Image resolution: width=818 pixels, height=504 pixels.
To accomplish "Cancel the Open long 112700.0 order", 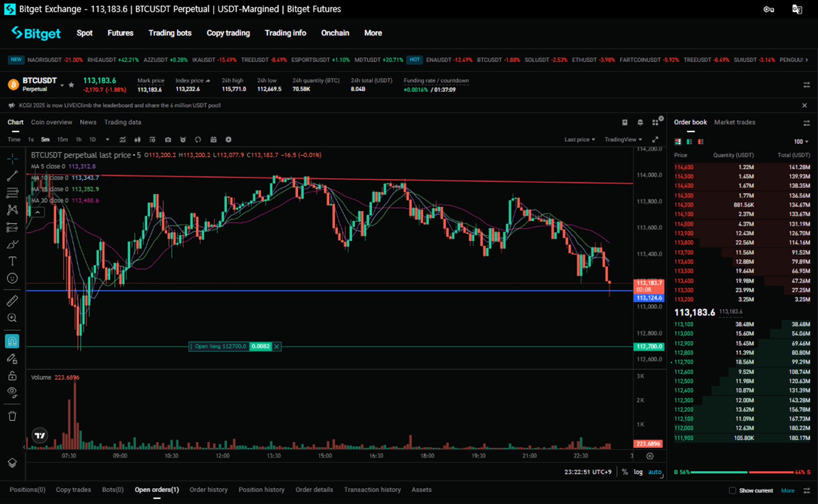I will 276,347.
